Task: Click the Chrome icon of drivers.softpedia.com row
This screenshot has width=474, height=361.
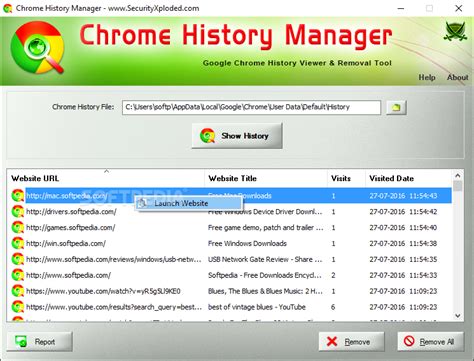Action: coord(18,212)
